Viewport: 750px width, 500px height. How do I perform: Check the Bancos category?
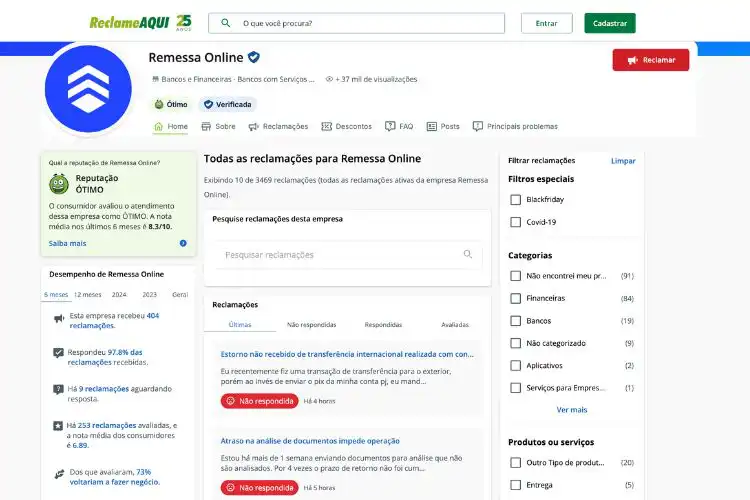(516, 321)
